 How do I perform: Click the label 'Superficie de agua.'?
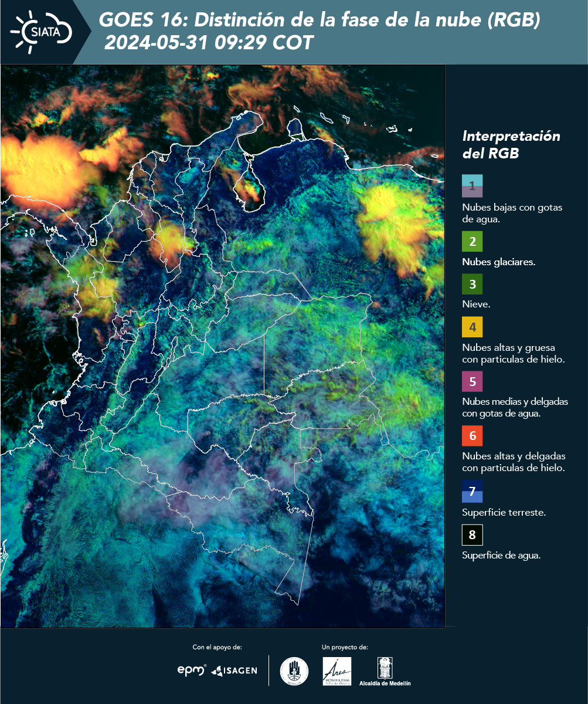coord(501,556)
